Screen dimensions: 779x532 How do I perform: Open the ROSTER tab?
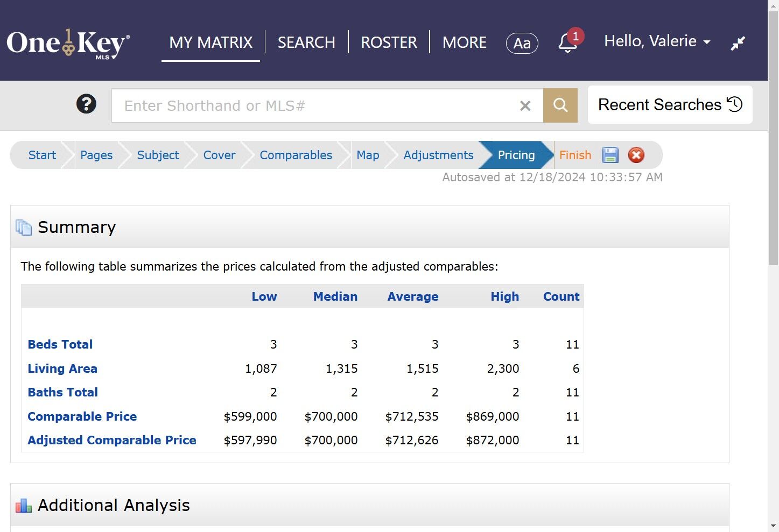click(x=388, y=42)
